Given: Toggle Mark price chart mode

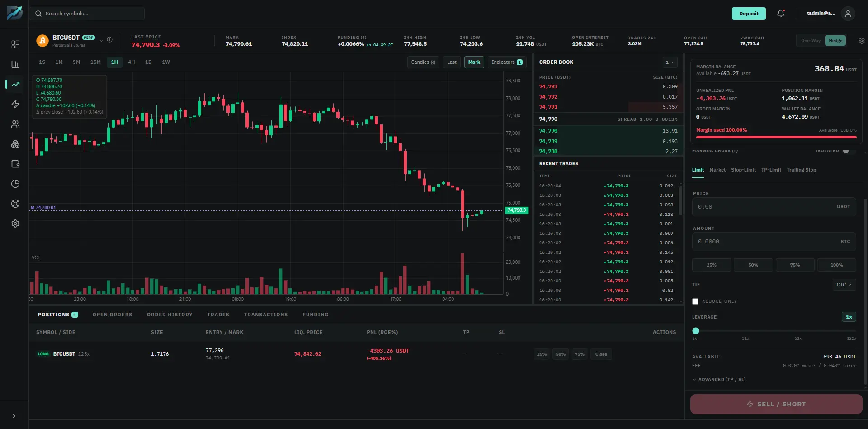Looking at the screenshot, I should pos(474,62).
